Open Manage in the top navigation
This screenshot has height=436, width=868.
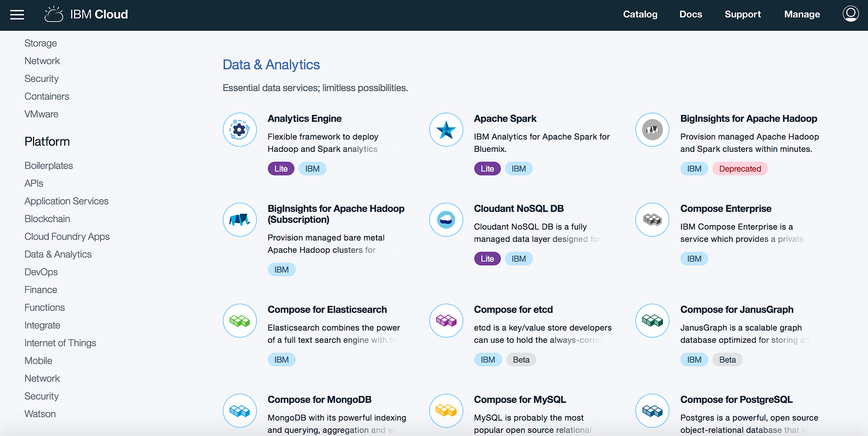(x=802, y=15)
